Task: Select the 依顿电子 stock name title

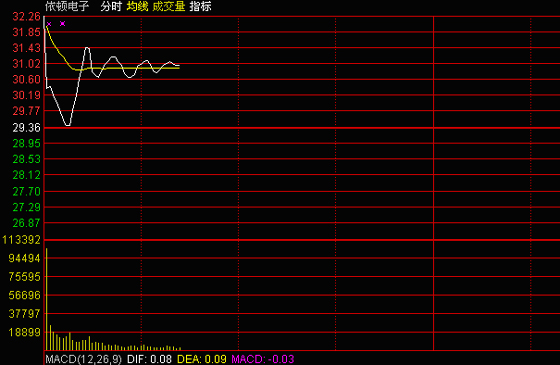Action: point(67,6)
